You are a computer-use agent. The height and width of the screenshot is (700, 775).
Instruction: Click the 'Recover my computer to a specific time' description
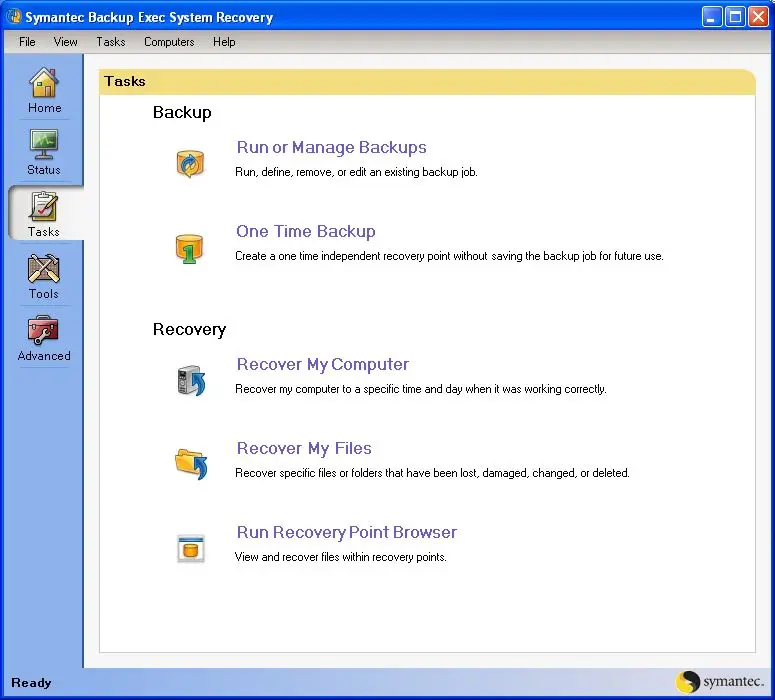(x=421, y=389)
